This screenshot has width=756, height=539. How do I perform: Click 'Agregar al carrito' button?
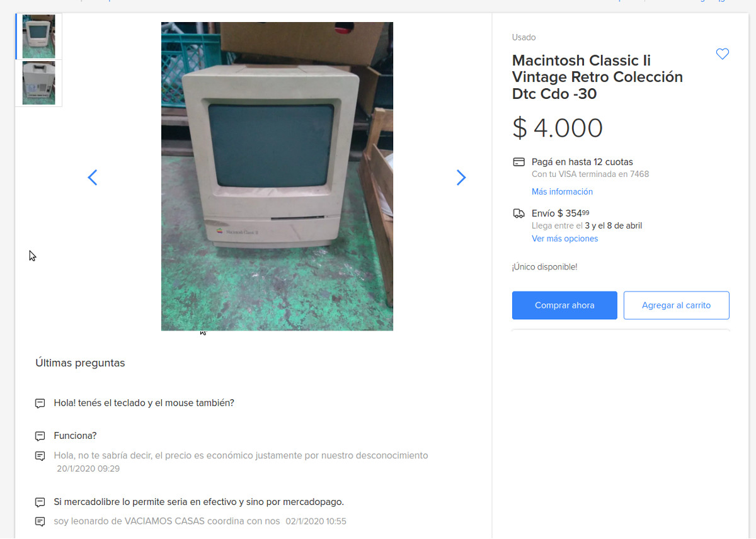[677, 305]
